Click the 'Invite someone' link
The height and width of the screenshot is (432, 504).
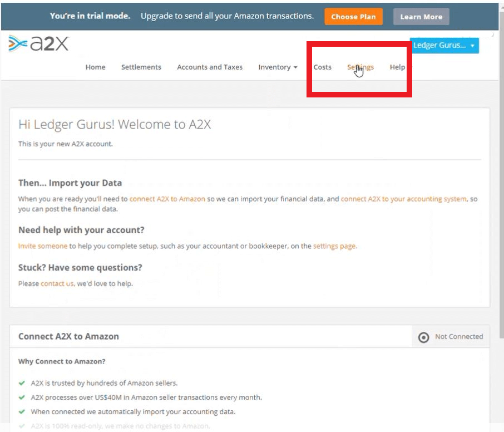point(43,246)
